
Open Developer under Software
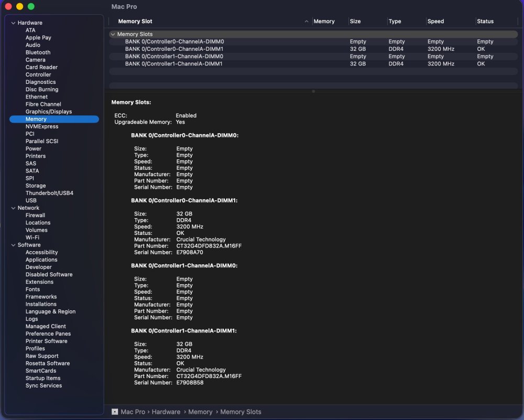[38, 267]
